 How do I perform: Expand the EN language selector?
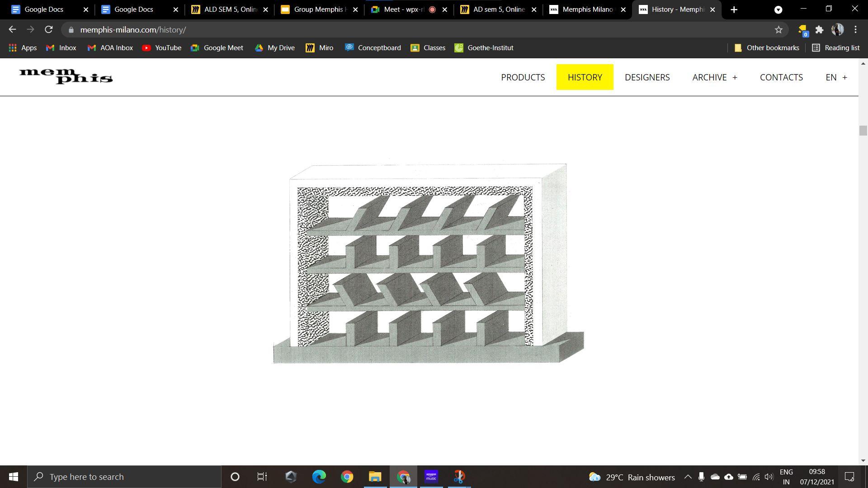coord(836,77)
